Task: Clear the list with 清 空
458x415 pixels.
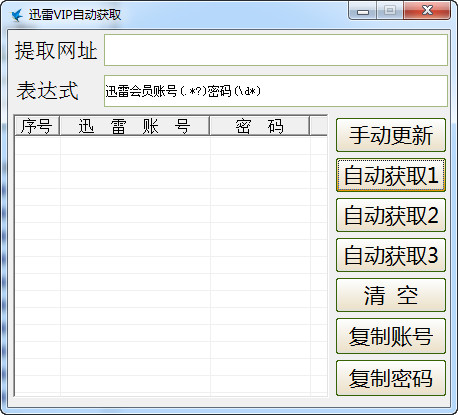Action: point(391,295)
